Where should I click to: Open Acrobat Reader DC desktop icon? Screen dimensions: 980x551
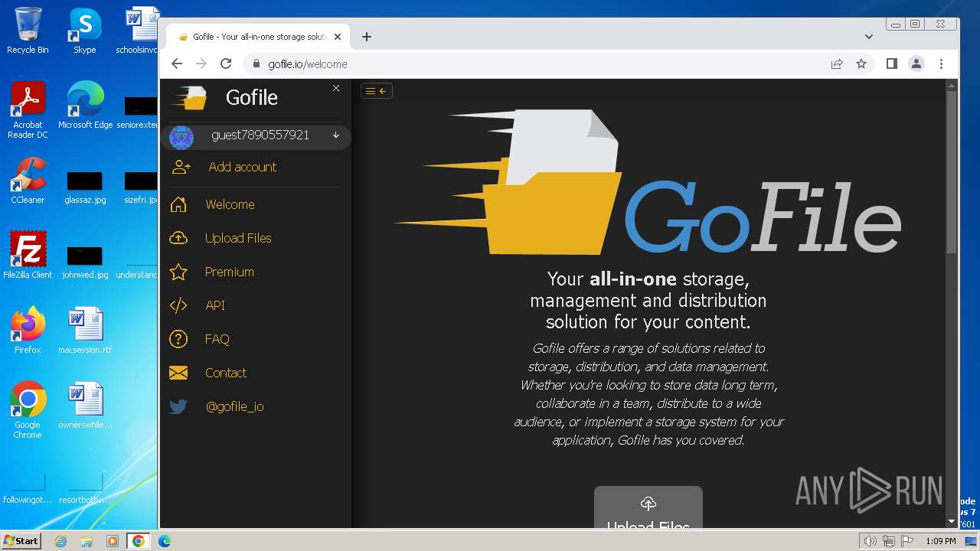pyautogui.click(x=28, y=111)
